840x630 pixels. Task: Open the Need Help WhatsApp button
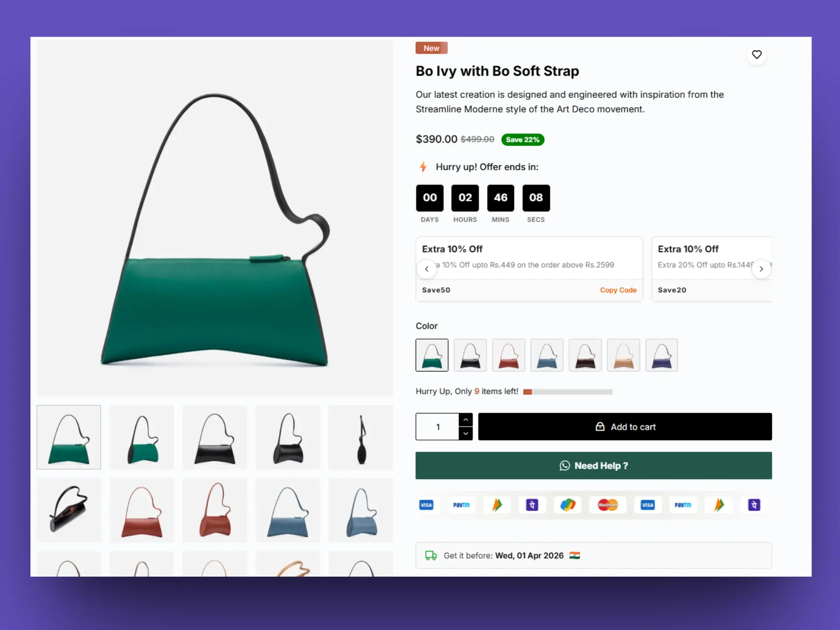tap(594, 465)
